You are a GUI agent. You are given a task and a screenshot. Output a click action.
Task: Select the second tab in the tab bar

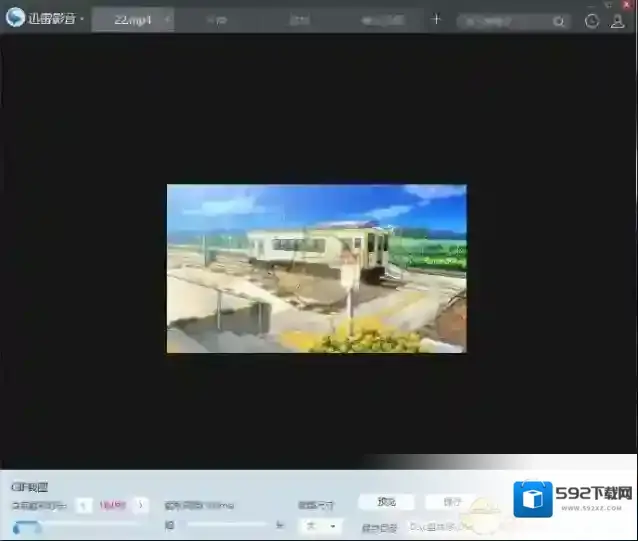(217, 20)
